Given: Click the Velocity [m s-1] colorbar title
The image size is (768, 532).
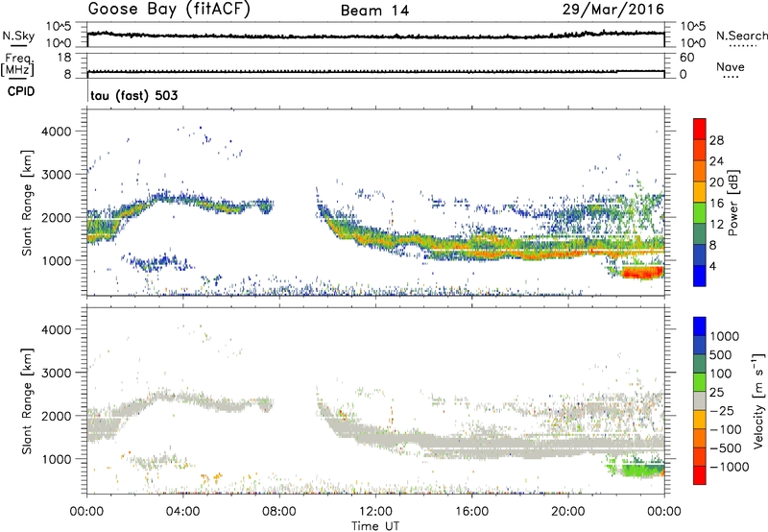Looking at the screenshot, I should [758, 400].
